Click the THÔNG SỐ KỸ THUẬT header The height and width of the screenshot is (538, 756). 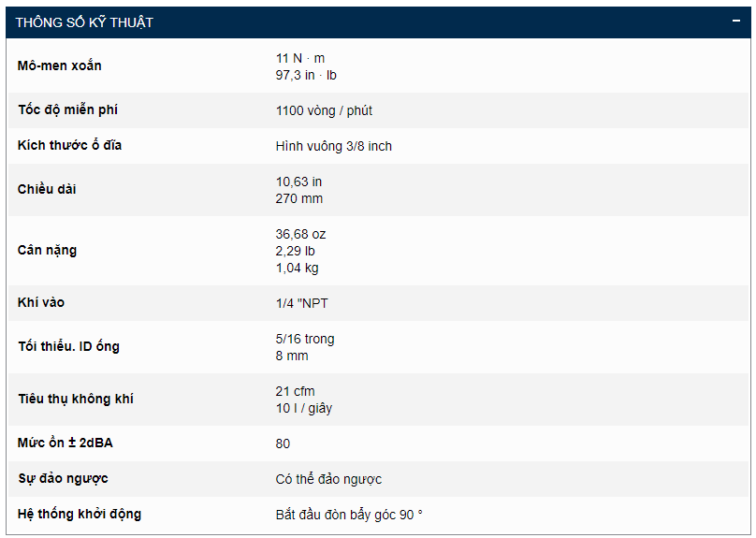coord(84,22)
